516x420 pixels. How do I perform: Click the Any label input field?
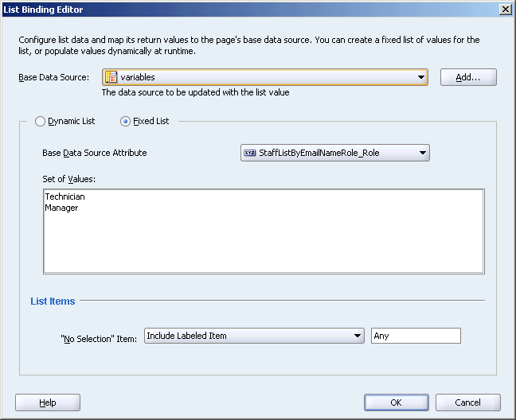pos(416,336)
